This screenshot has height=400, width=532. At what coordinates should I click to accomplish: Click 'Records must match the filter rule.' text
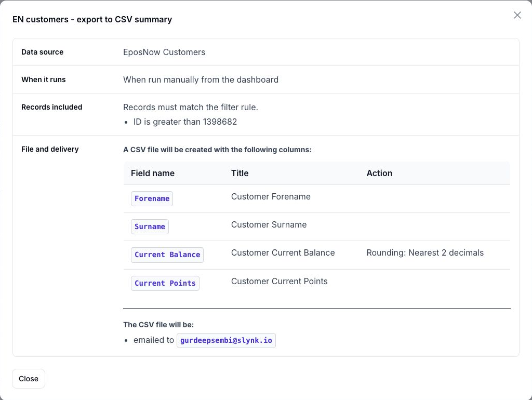(191, 107)
